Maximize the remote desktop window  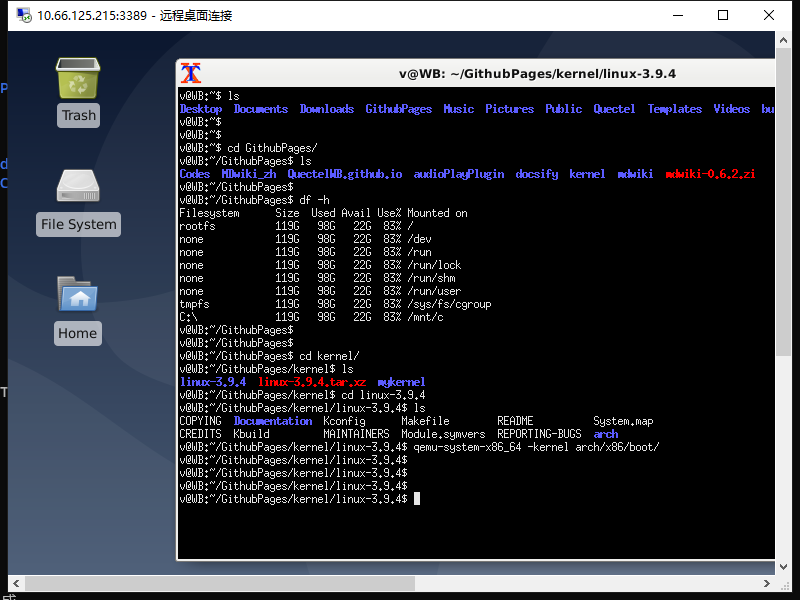point(723,15)
